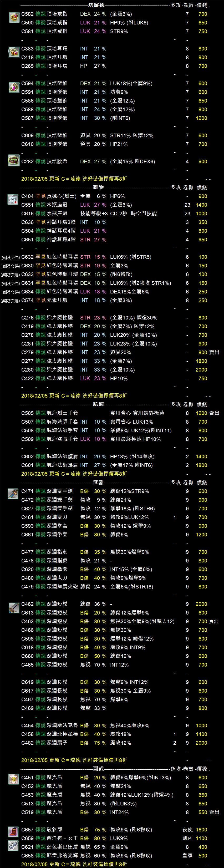Screen dimensions: 224x868
Task: Click the 副武 section header
Action: coord(98,769)
